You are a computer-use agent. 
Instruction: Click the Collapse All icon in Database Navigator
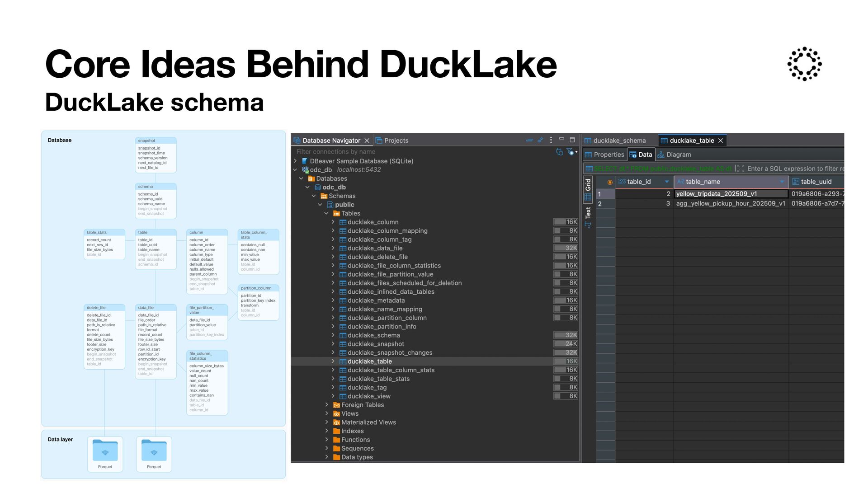pyautogui.click(x=529, y=140)
